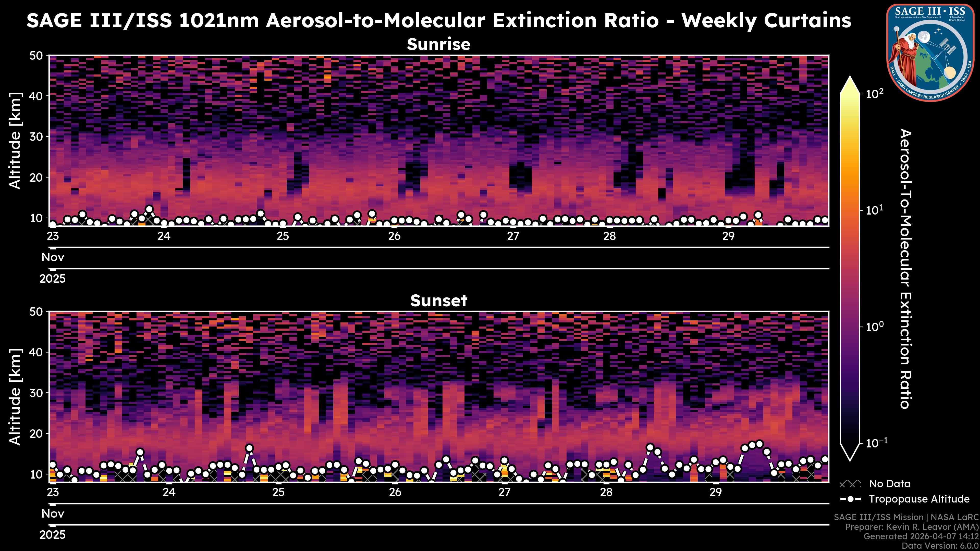Click the colorbar upper arrow tip
The width and height of the screenshot is (980, 551).
tap(850, 79)
